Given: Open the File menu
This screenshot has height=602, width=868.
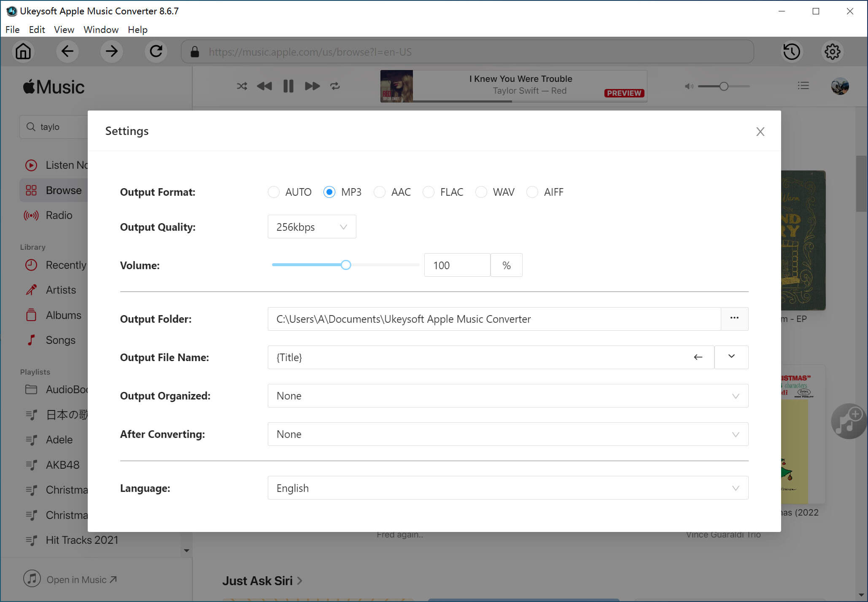Looking at the screenshot, I should [x=13, y=30].
